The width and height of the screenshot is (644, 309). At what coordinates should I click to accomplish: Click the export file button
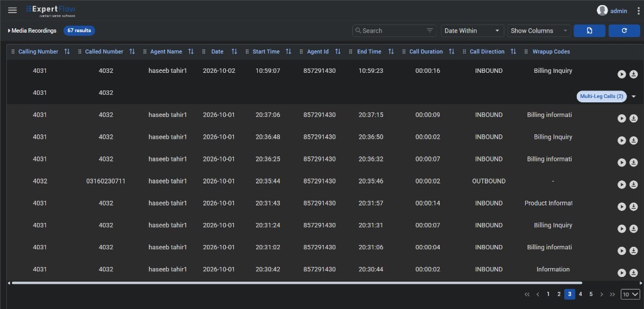pos(589,31)
